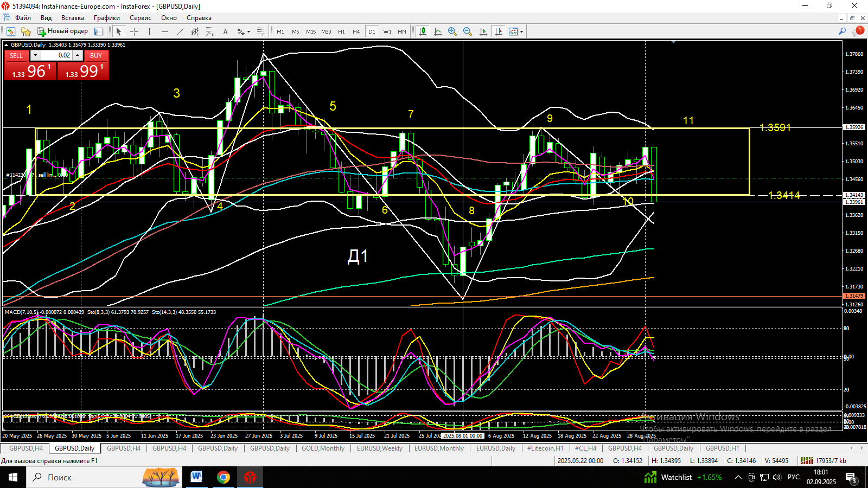Select the trendline drawing tool

coord(180,31)
